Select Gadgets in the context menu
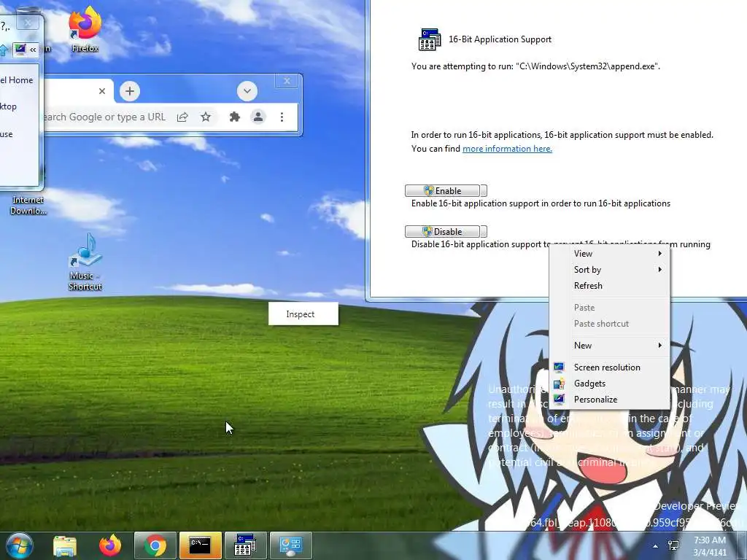This screenshot has width=747, height=560. point(610,384)
